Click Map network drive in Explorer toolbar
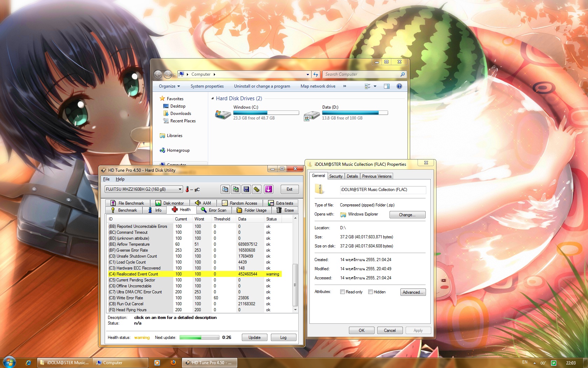The width and height of the screenshot is (588, 368). 318,86
